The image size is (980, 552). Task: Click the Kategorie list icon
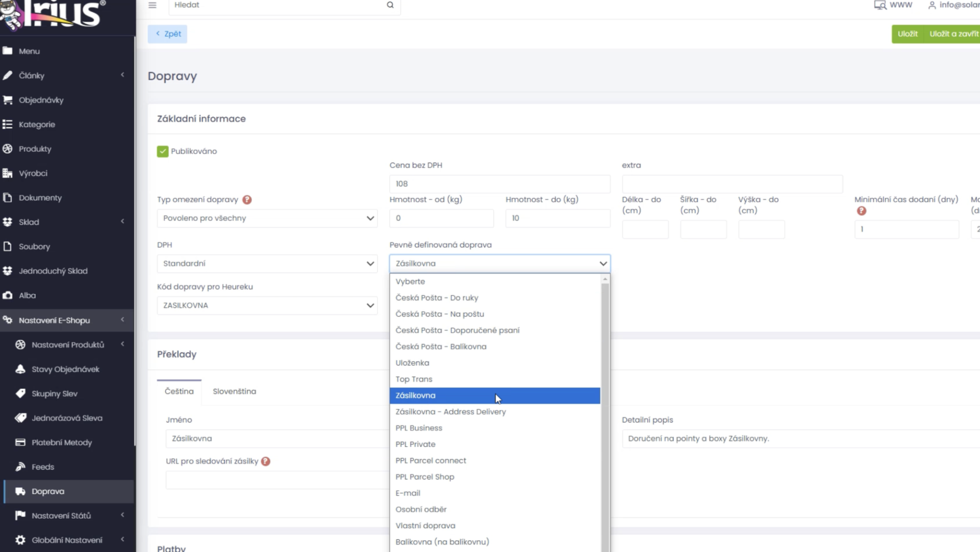coord(8,124)
